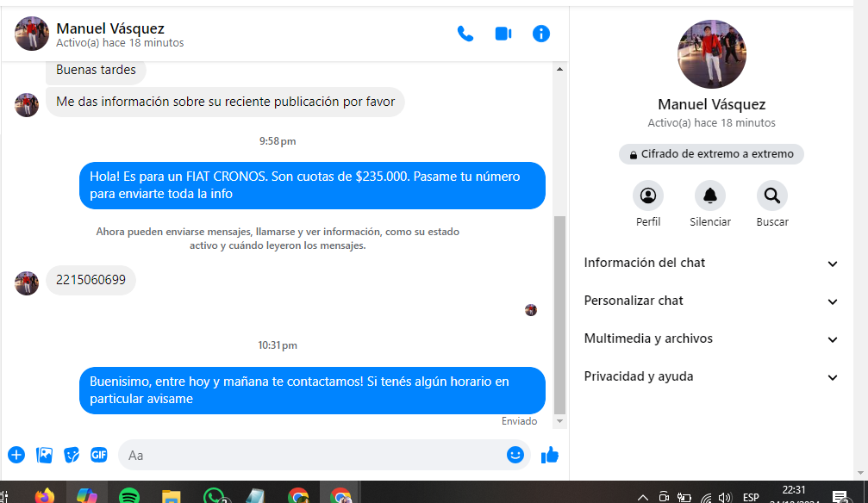Expand the Personalizar chat section

coord(711,301)
